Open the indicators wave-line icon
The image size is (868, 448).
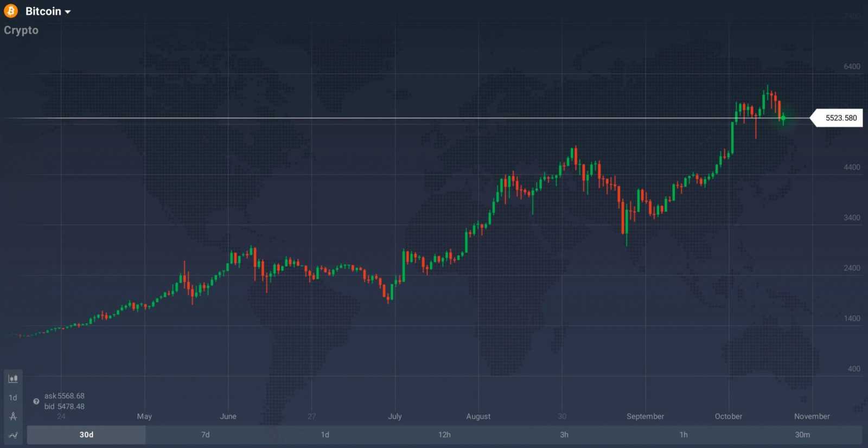pyautogui.click(x=13, y=435)
